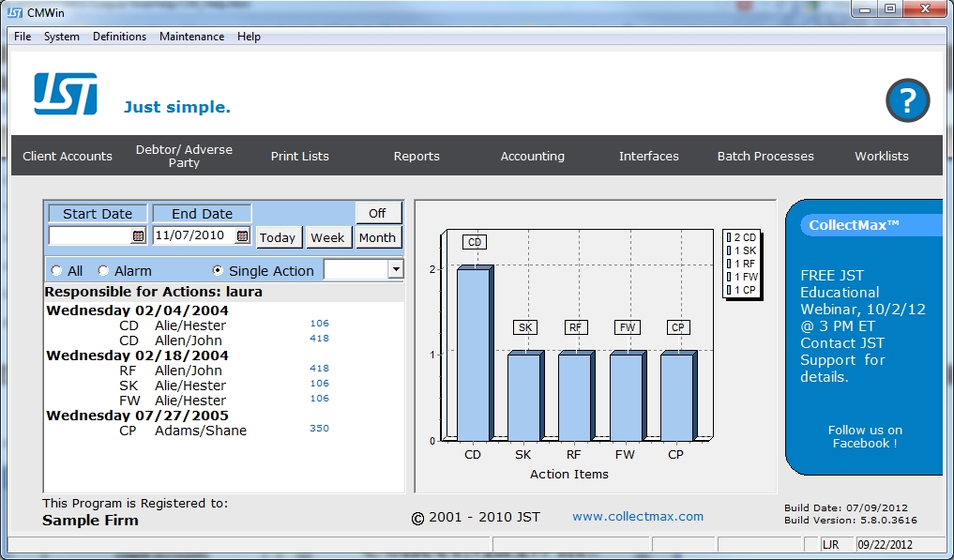Choose the Single Action radio option
This screenshot has width=954, height=560.
(x=219, y=270)
